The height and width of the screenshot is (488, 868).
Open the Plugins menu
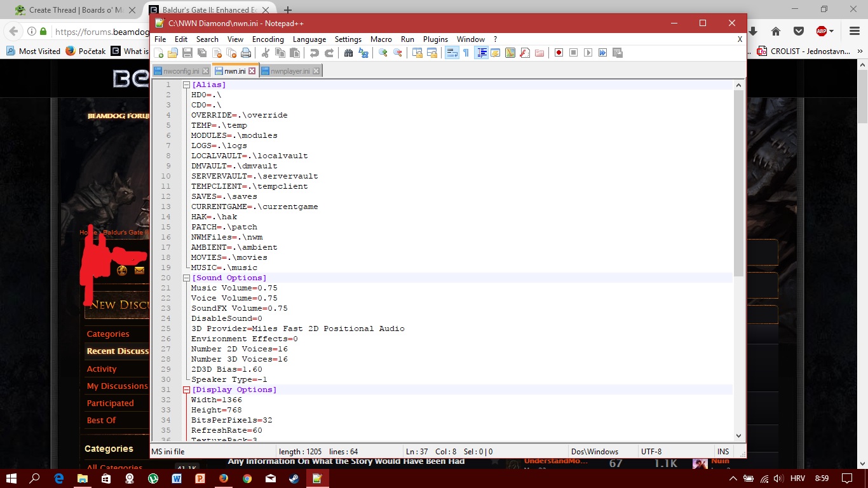click(435, 39)
